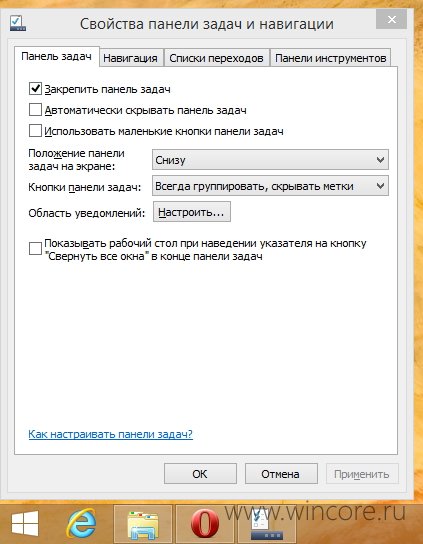Click the taskbar properties window icon
Viewport: 423px width, 544px height.
267,524
